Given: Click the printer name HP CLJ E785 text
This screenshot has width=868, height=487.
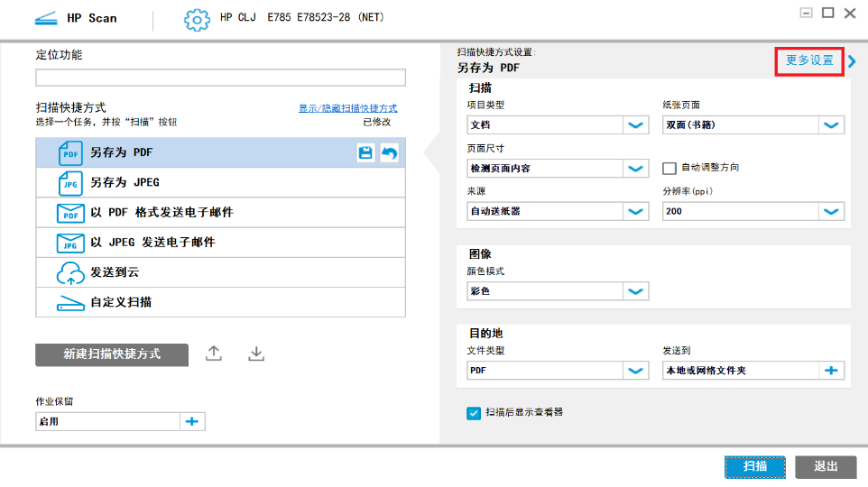Looking at the screenshot, I should (x=301, y=18).
